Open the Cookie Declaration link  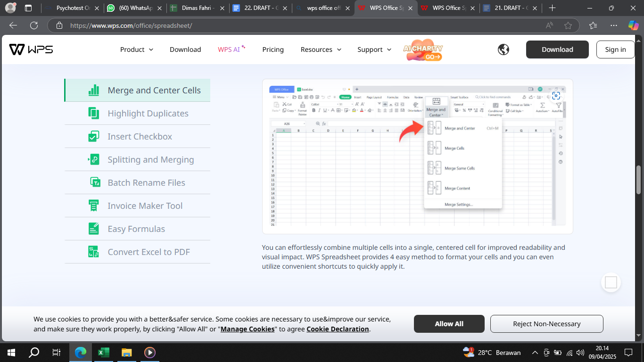click(x=338, y=329)
